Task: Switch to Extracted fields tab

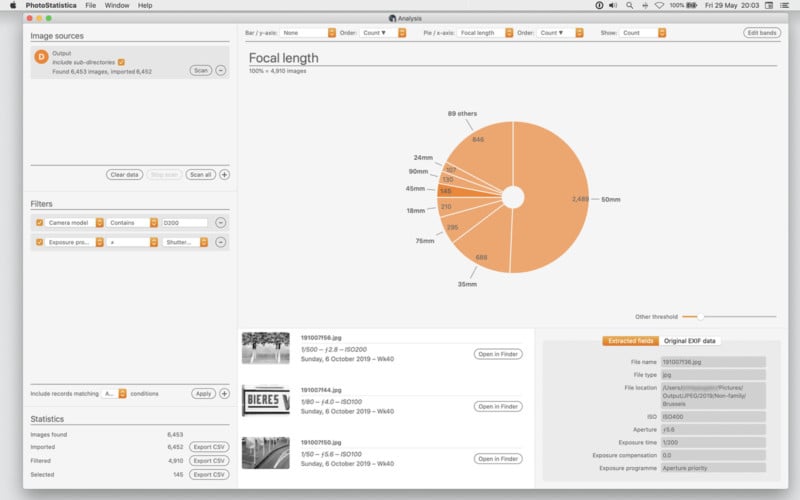Action: [631, 341]
